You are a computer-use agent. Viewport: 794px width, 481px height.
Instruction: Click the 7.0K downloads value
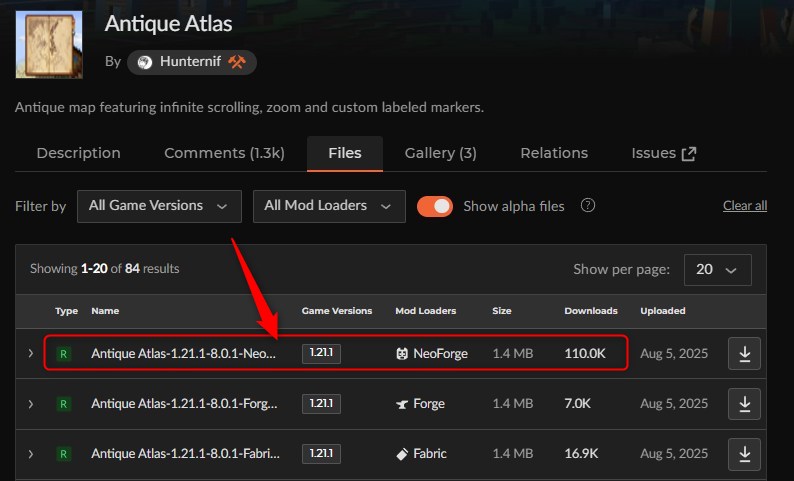(x=577, y=404)
